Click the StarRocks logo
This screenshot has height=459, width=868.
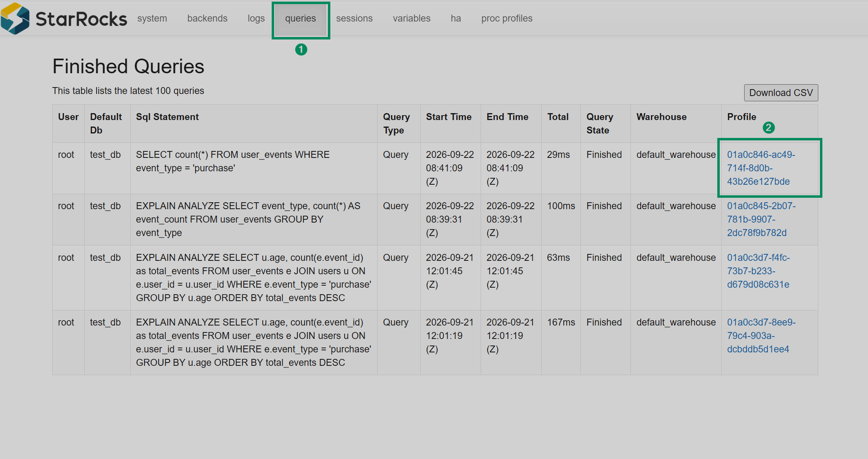pyautogui.click(x=64, y=18)
